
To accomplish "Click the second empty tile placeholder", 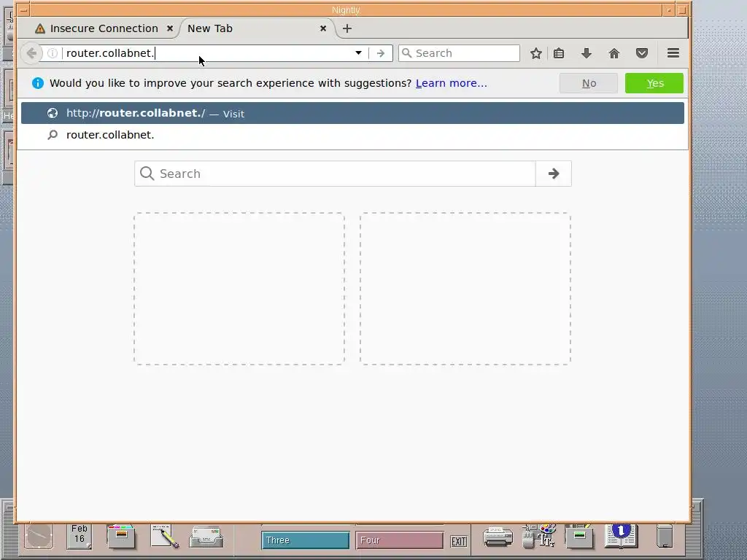I will (x=465, y=289).
